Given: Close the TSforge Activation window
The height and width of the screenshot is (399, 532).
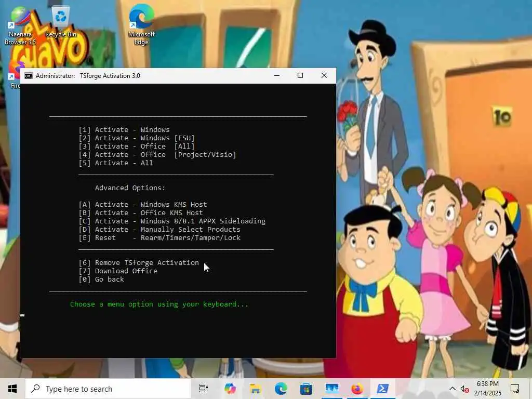Looking at the screenshot, I should tap(324, 76).
